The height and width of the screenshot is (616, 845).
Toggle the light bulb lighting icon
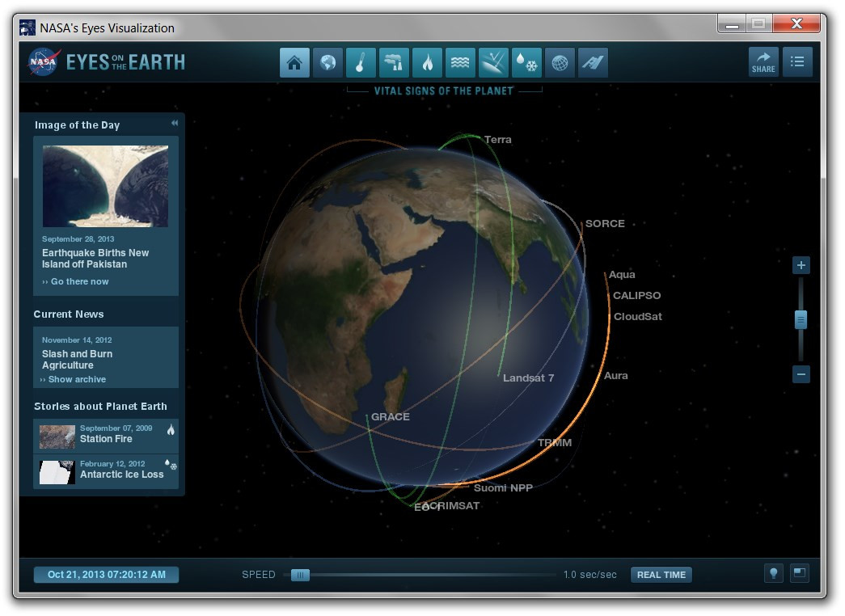pyautogui.click(x=773, y=573)
